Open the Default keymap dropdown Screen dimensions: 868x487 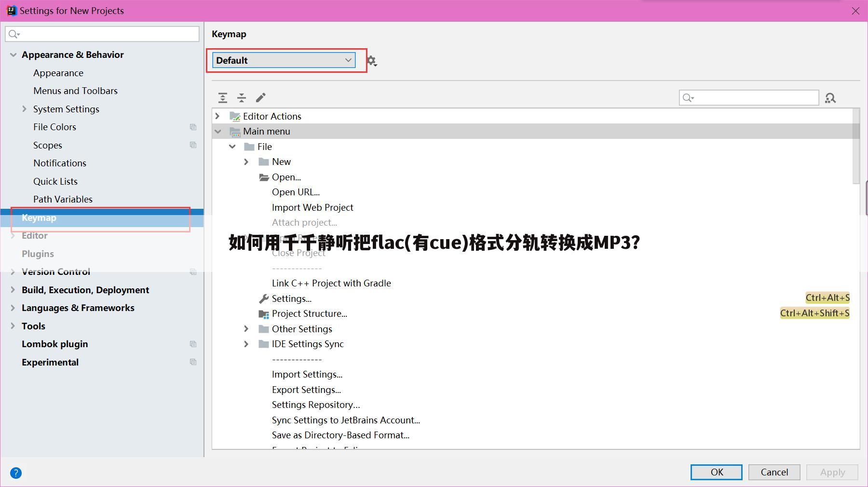click(284, 60)
